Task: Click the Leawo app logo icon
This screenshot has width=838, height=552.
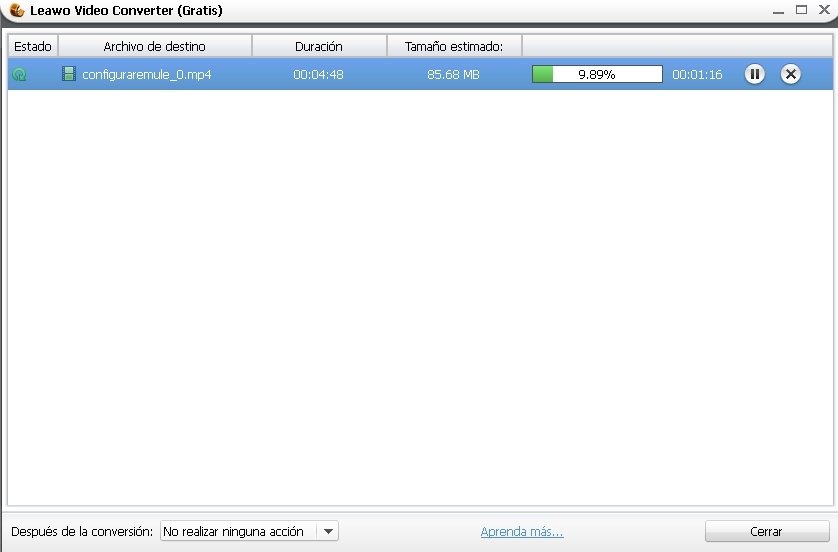Action: pyautogui.click(x=17, y=10)
